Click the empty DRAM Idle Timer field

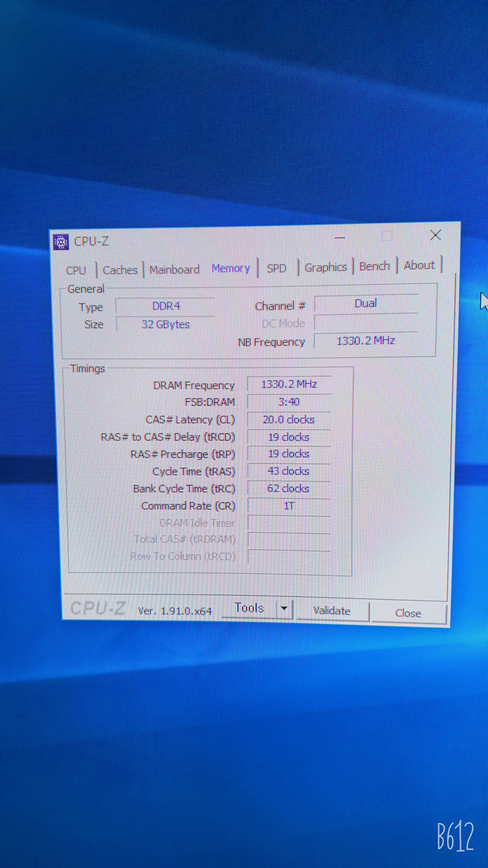pyautogui.click(x=289, y=523)
